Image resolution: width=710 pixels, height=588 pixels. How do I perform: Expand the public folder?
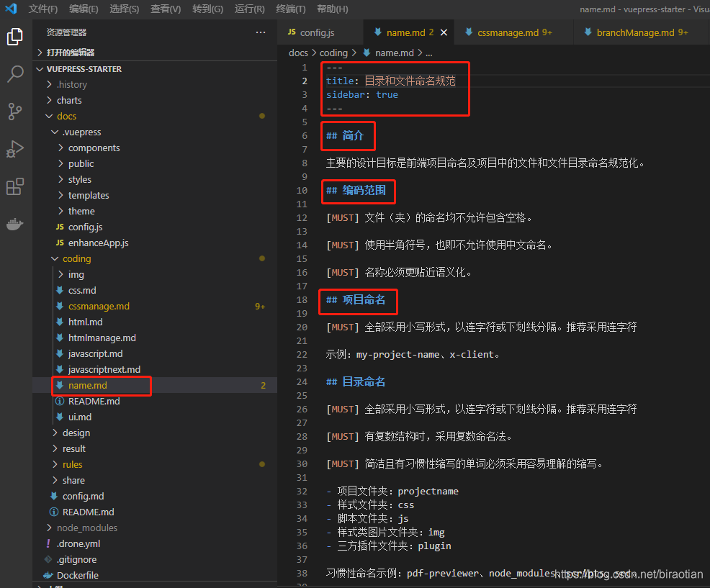(155, 163)
